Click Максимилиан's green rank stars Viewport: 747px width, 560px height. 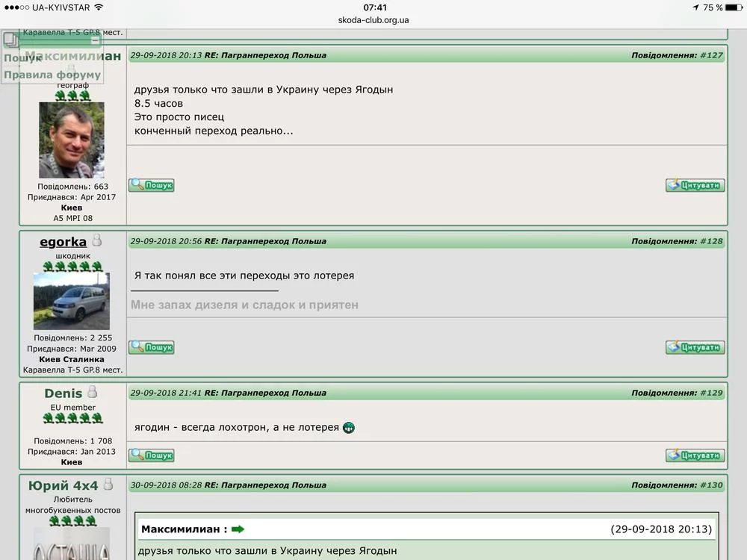coord(73,96)
